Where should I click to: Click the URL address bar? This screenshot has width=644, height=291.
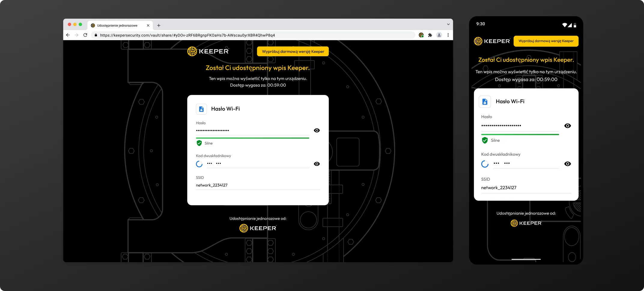(253, 35)
